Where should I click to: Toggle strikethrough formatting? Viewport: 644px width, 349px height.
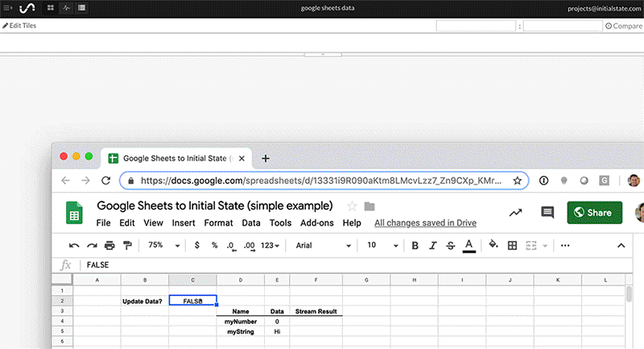click(x=451, y=245)
